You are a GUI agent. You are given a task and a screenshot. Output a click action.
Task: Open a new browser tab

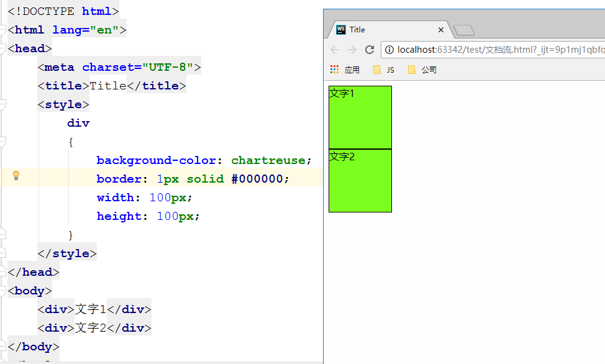pos(464,30)
